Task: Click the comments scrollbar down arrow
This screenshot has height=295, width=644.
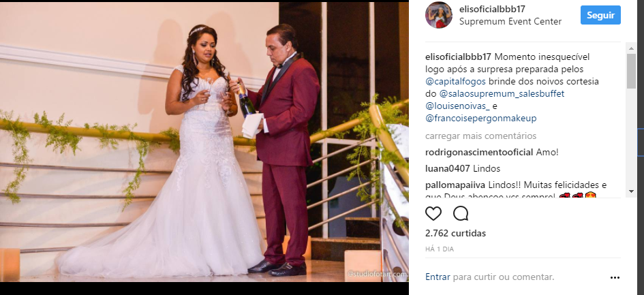Action: tap(631, 191)
